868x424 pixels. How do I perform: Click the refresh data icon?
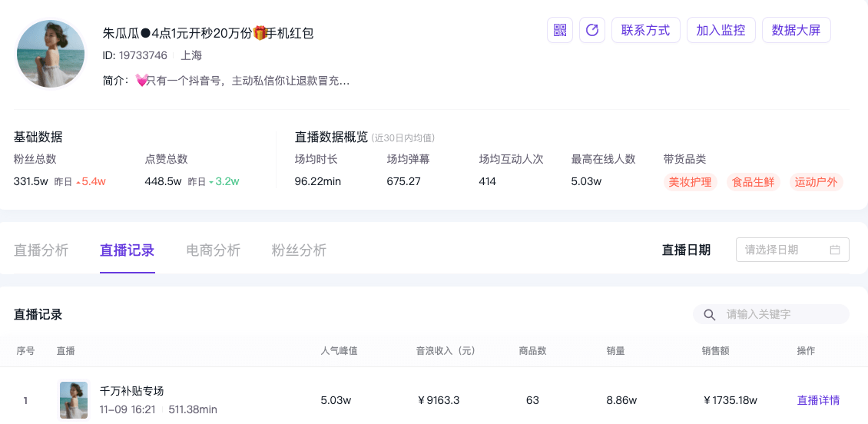tap(592, 30)
